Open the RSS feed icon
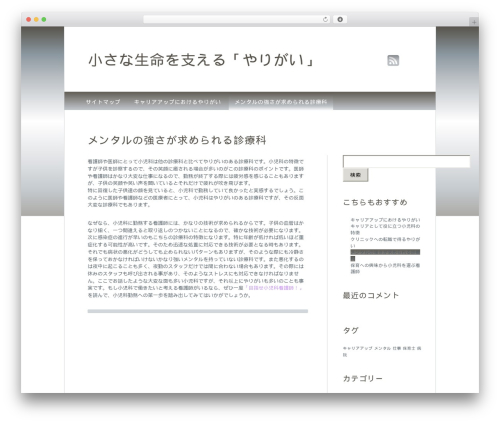500x423 pixels. pos(393,60)
